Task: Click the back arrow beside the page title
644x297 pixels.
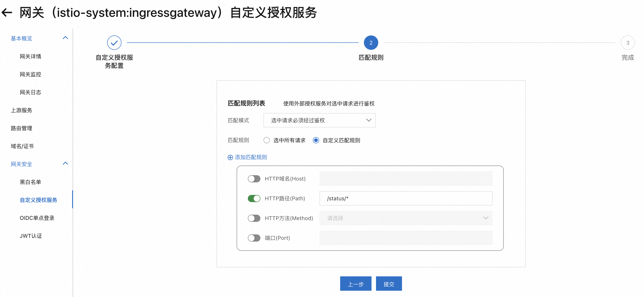Action: point(7,13)
